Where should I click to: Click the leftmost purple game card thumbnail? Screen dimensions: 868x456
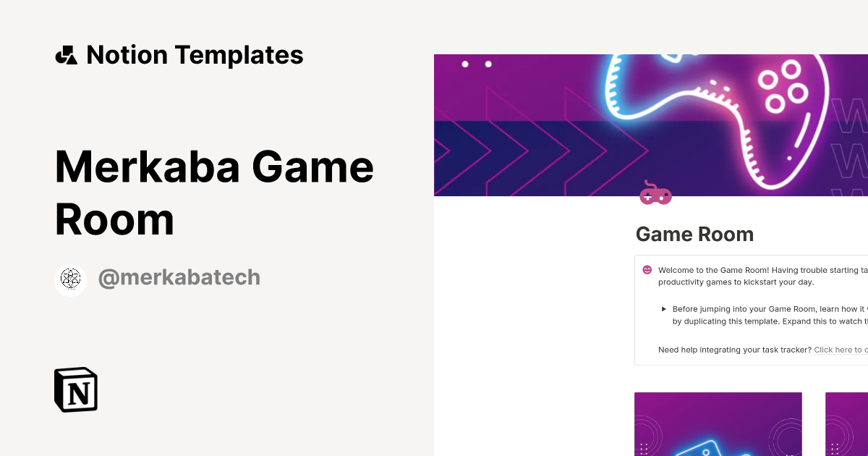(718, 423)
